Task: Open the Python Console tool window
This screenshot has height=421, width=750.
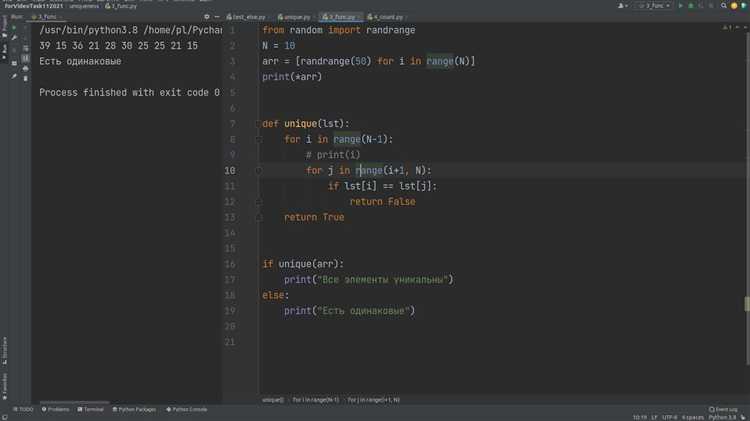Action: tap(188, 409)
